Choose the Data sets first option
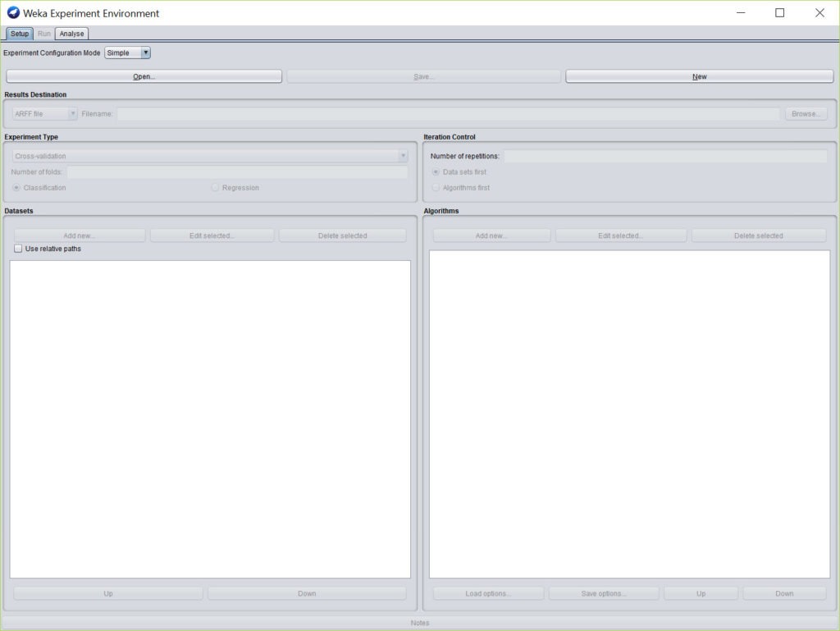 pyautogui.click(x=459, y=172)
